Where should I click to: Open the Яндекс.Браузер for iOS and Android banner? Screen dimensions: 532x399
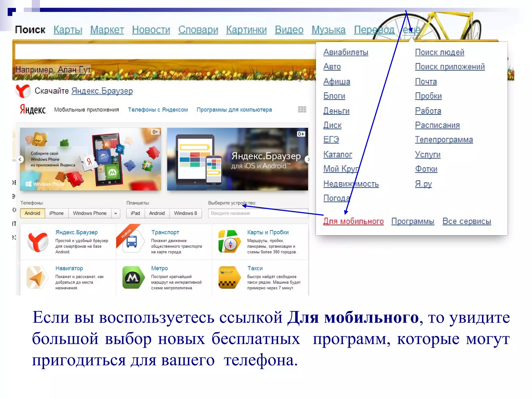coord(237,159)
